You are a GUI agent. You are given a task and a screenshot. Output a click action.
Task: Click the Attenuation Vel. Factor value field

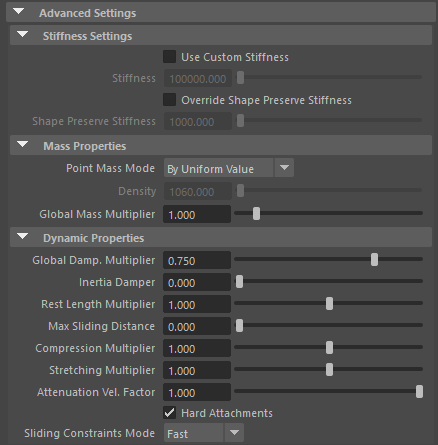[197, 392]
